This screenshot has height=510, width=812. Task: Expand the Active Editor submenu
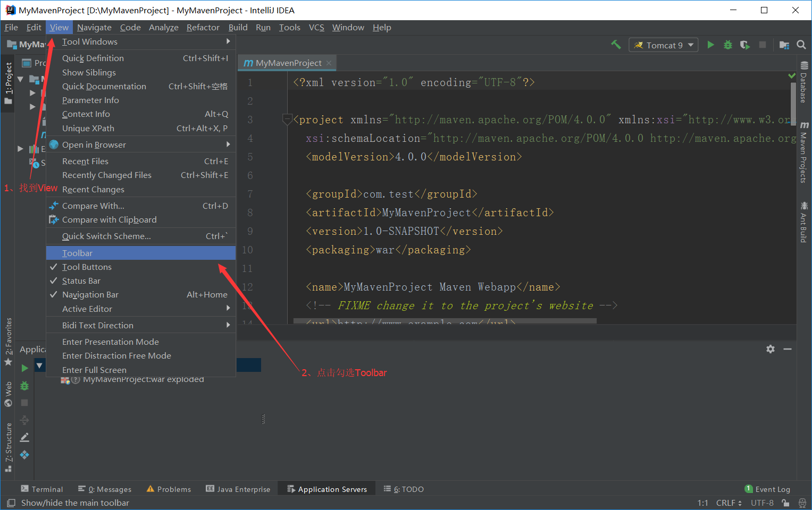pyautogui.click(x=88, y=309)
